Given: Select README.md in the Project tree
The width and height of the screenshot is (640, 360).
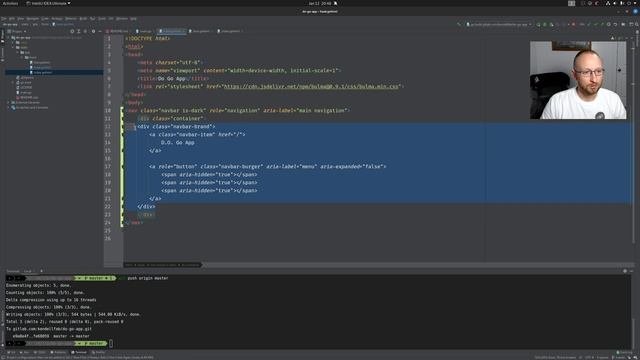Looking at the screenshot, I should point(27,98).
